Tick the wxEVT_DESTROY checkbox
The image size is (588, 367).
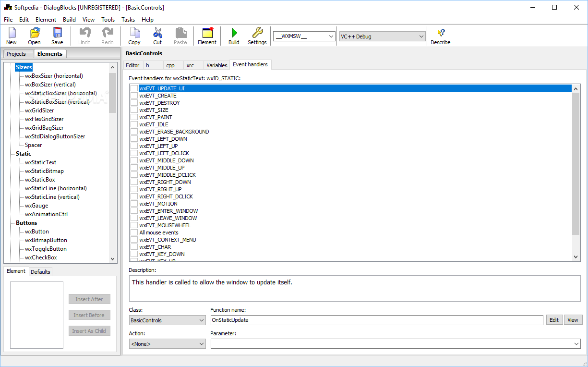(x=134, y=103)
